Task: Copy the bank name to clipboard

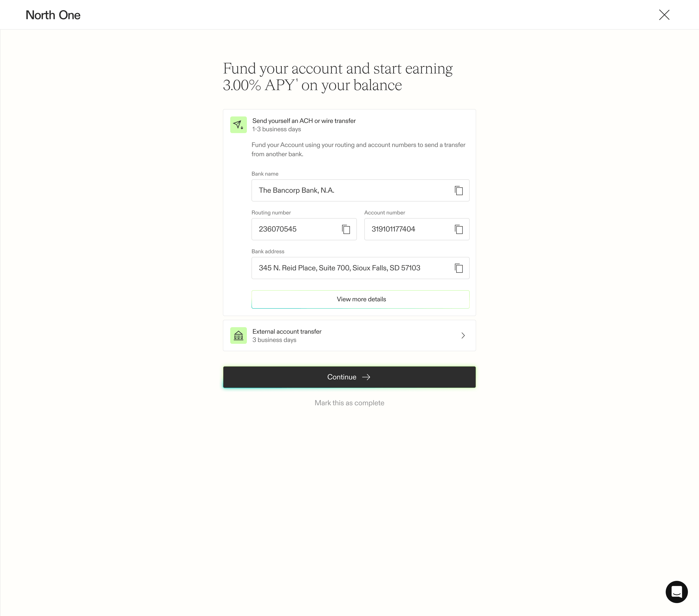Action: [459, 190]
